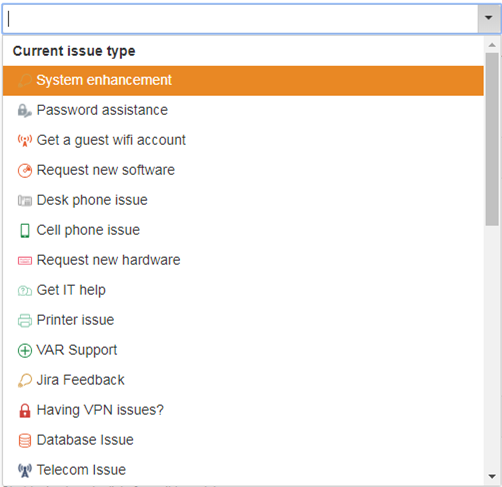The width and height of the screenshot is (502, 487).
Task: Click the lock icon beside Password assistance
Action: point(24,110)
